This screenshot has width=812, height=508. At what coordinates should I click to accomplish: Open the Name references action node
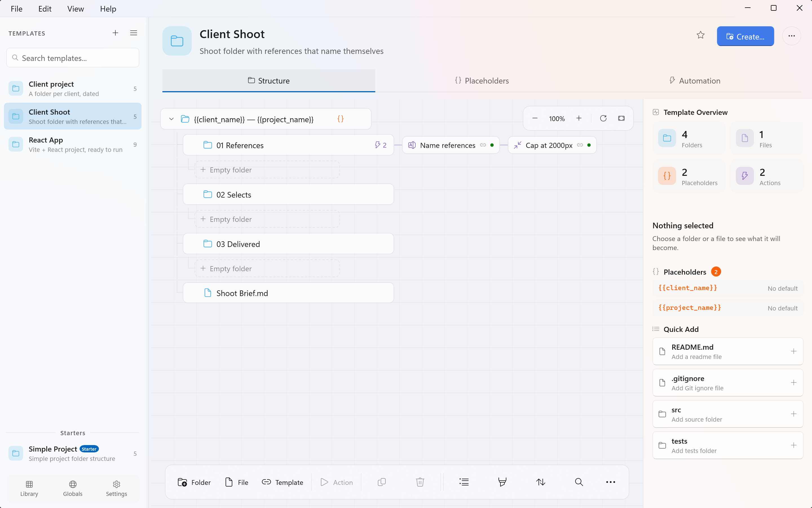(x=450, y=145)
